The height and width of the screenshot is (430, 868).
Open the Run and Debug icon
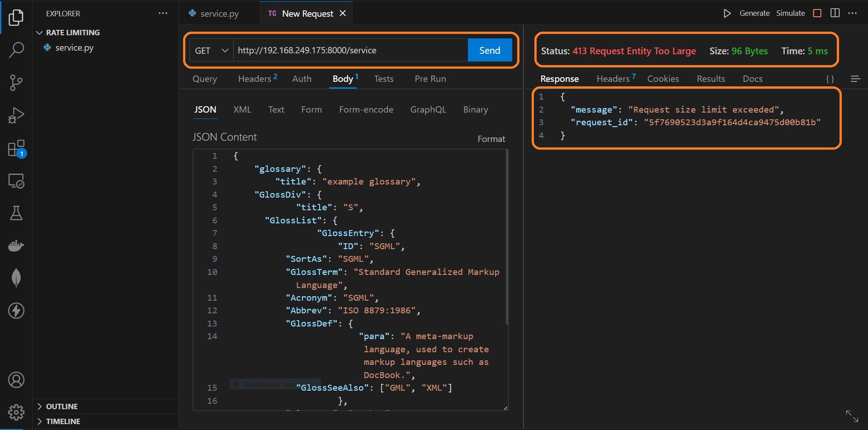point(16,115)
